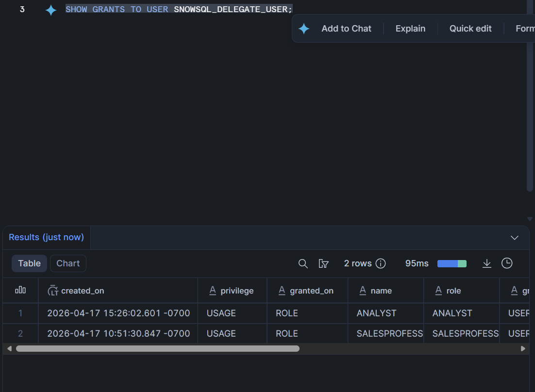Select ROLE cell in row 1
535x392 pixels.
tap(307, 313)
